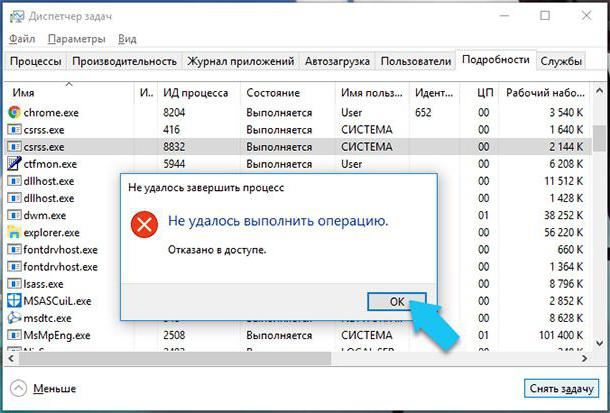The image size is (610, 413).
Task: Click the chrome.exe process icon
Action: click(x=14, y=112)
